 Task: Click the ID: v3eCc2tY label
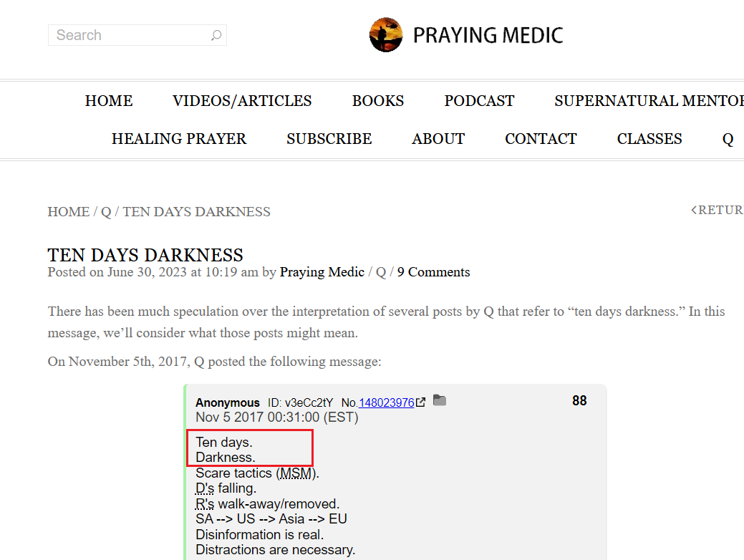pos(300,402)
